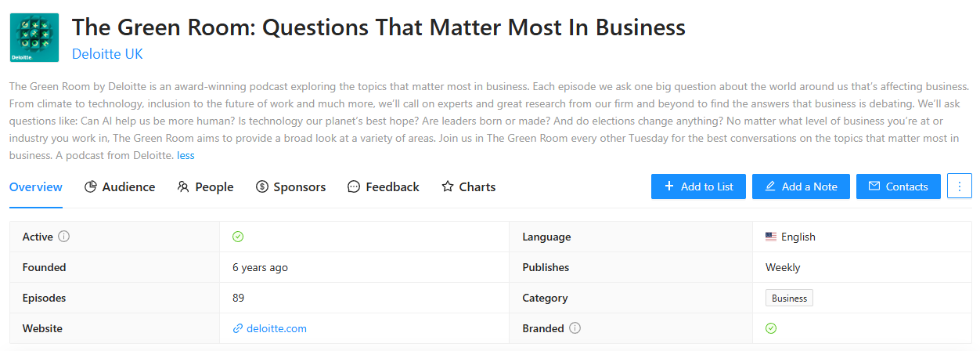Click the Sponsors dollar sign icon

point(262,186)
